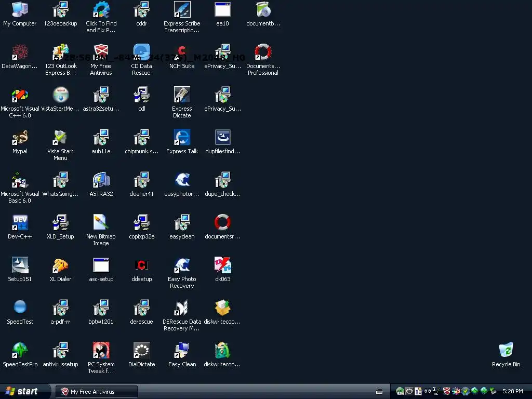Open DERescue Data Recovery Master shortcut

pos(182,315)
